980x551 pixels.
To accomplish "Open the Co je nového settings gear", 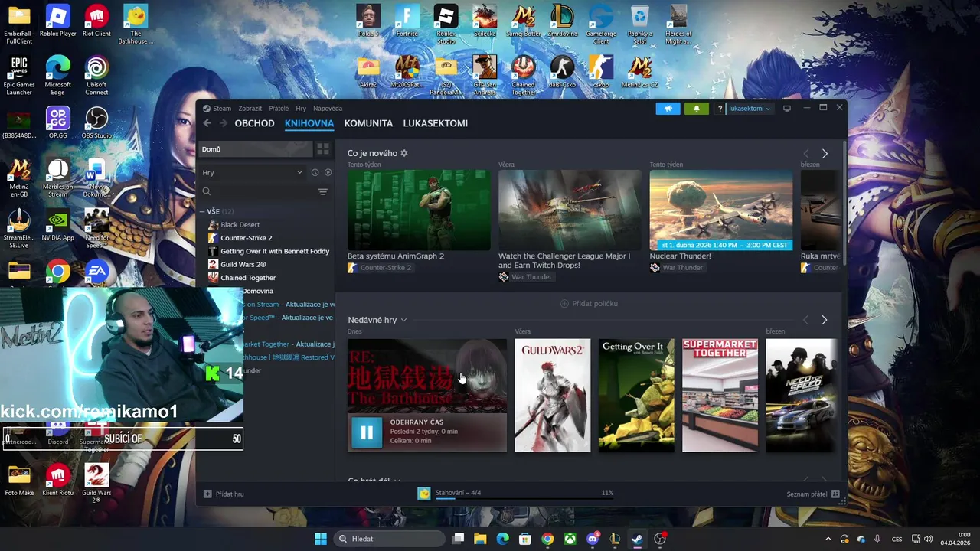I will [404, 153].
